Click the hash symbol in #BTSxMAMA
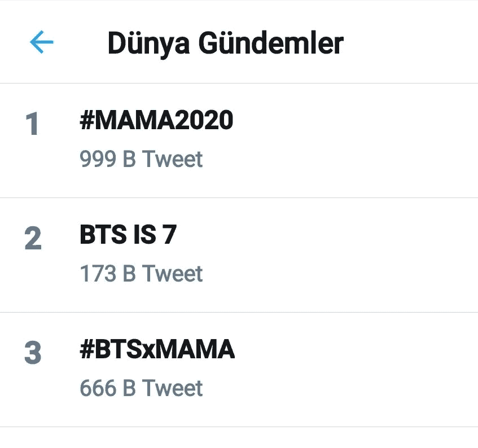 click(x=86, y=350)
